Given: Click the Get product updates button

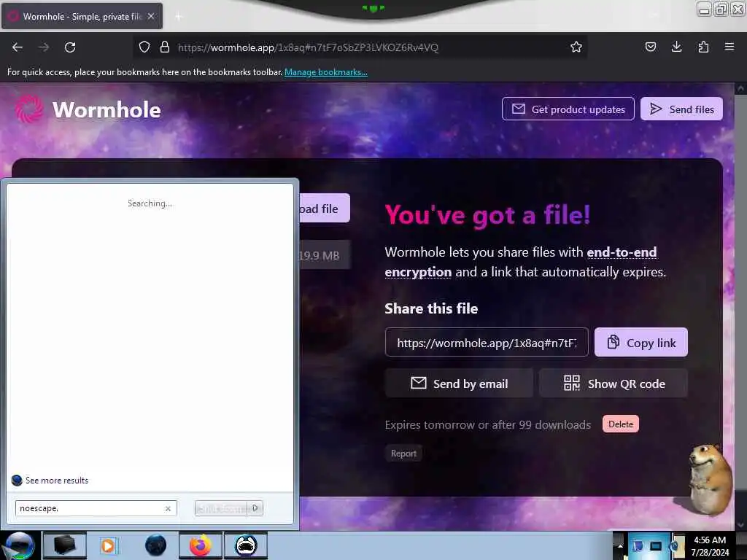Looking at the screenshot, I should pyautogui.click(x=568, y=109).
